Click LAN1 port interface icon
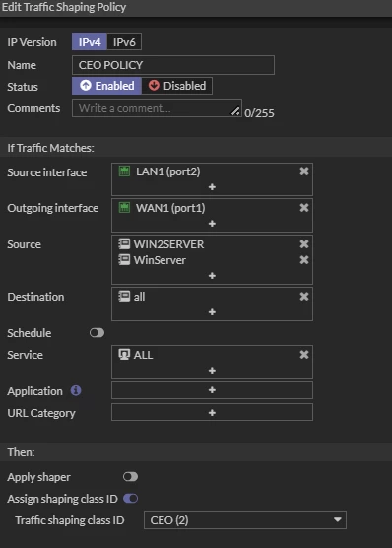The height and width of the screenshot is (548, 392). tap(124, 171)
